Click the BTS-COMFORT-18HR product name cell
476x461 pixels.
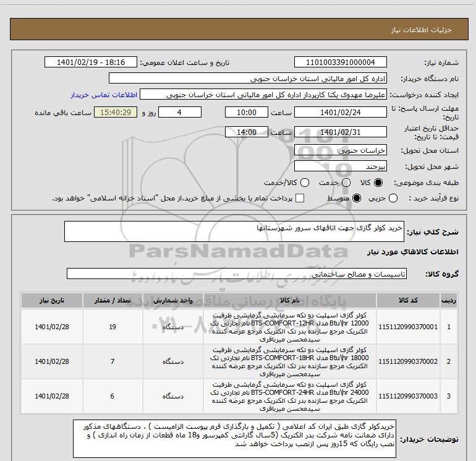tap(289, 361)
